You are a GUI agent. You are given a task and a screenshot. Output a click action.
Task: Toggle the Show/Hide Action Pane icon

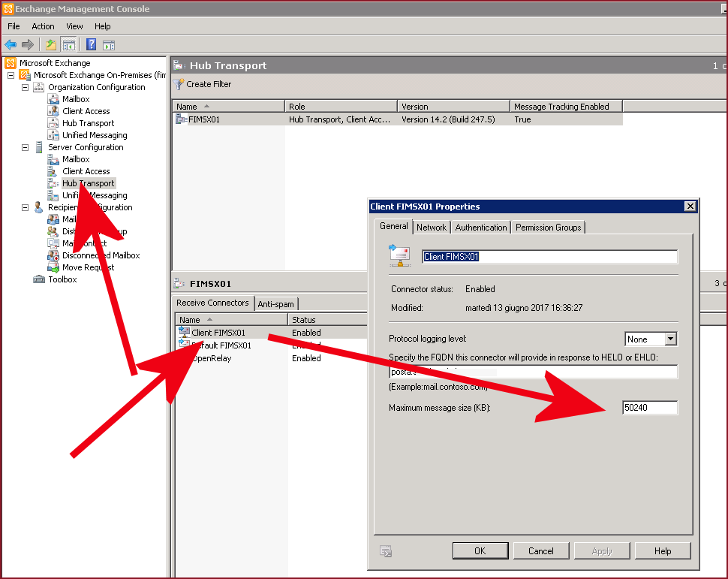pyautogui.click(x=109, y=45)
